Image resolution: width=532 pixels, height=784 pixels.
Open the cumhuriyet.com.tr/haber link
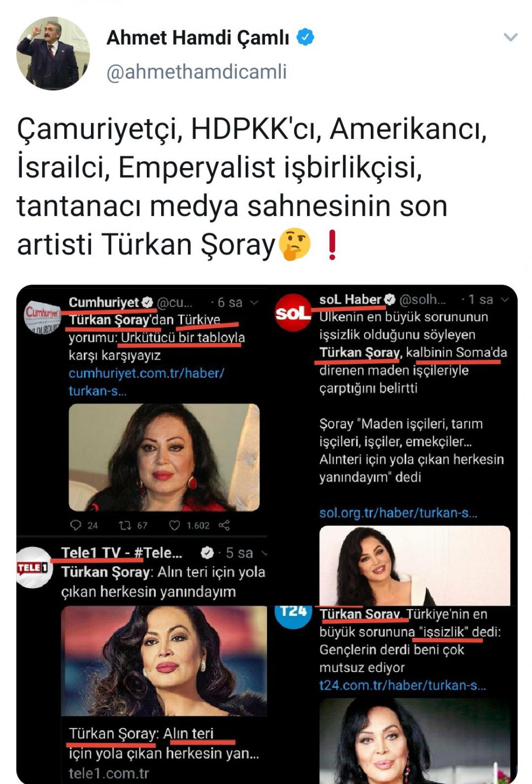(x=146, y=382)
